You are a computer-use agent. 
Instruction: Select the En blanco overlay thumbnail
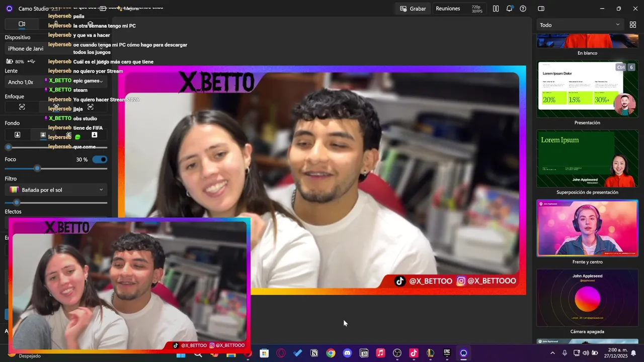[587, 41]
